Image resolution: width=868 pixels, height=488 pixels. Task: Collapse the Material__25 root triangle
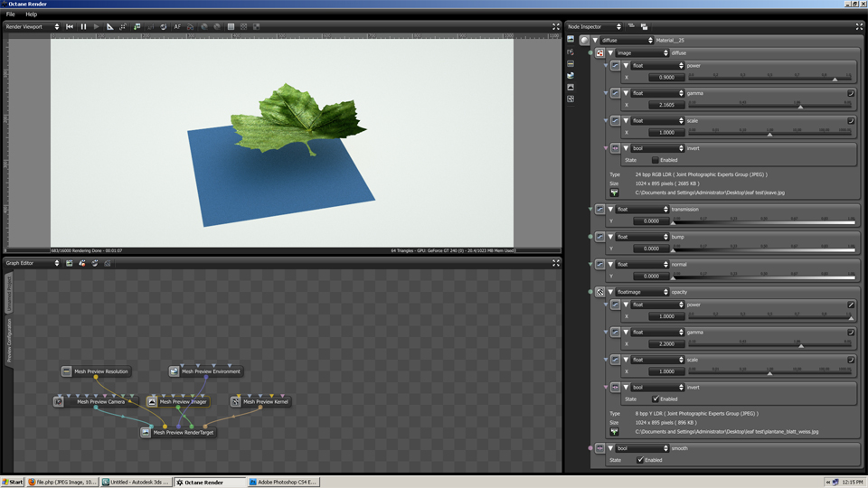click(595, 41)
